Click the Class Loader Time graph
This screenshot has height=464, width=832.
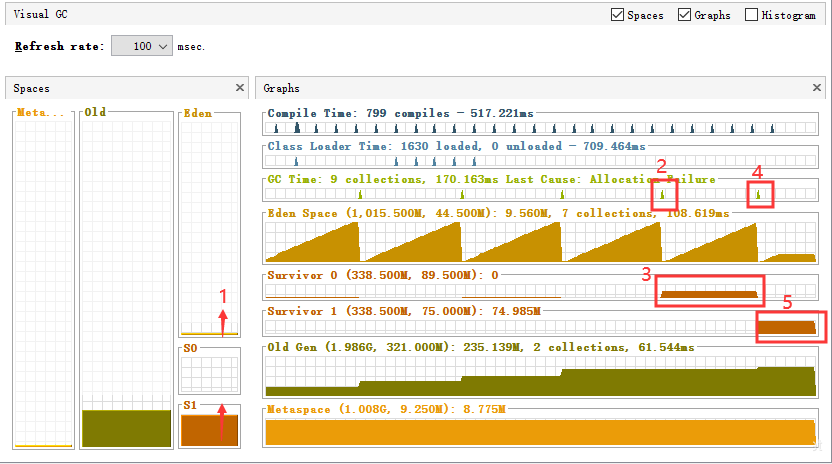540,160
